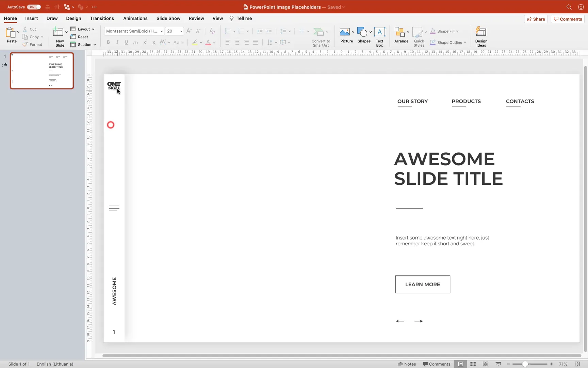Click English (Lithuania) language indicator
Screen dimensions: 588x368
[55, 364]
